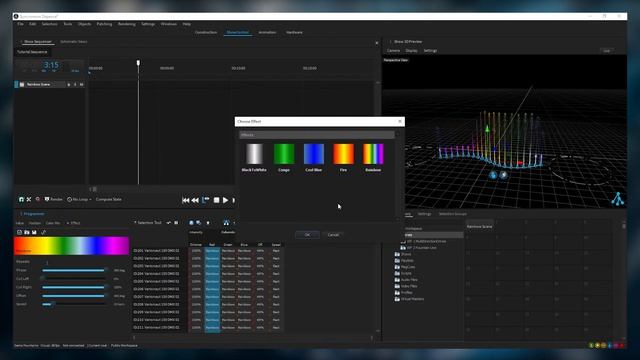Click the Compute State button

point(109,199)
